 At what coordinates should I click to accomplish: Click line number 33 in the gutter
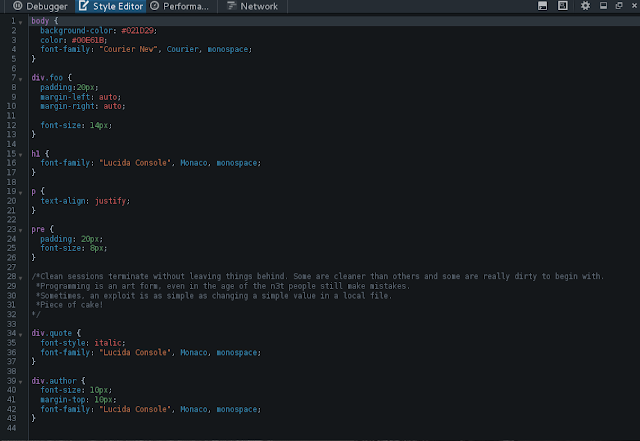[x=11, y=324]
